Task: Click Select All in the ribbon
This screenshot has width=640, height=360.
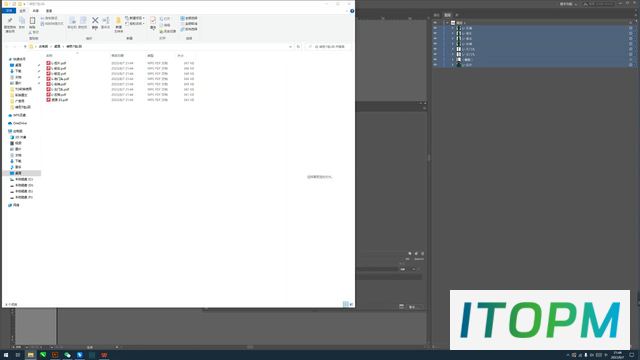Action: click(x=189, y=18)
